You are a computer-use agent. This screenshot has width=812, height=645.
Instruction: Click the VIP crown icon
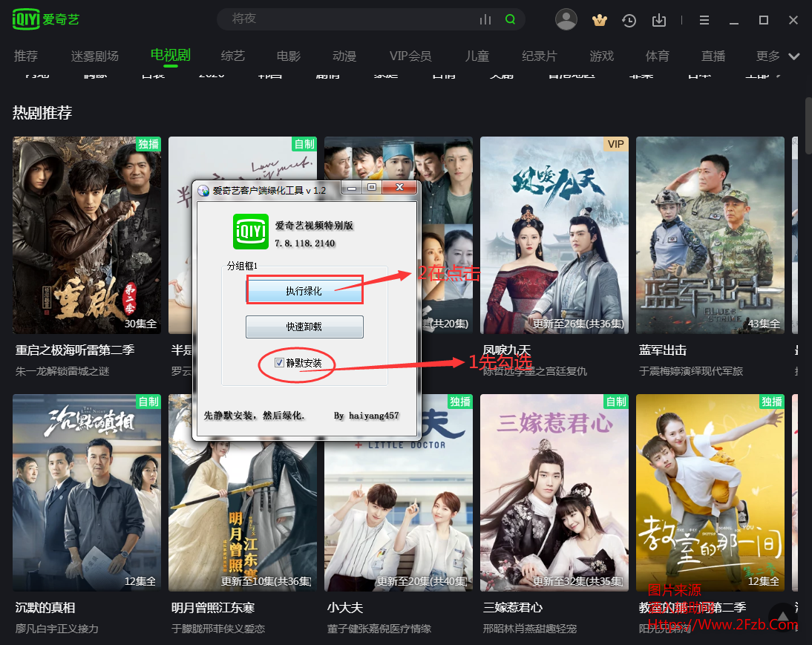pos(599,20)
